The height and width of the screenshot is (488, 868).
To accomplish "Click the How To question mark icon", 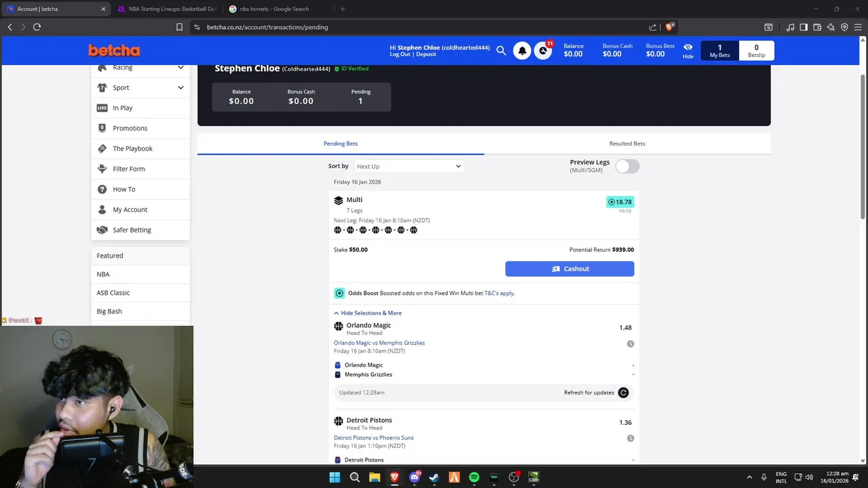I will (x=102, y=189).
